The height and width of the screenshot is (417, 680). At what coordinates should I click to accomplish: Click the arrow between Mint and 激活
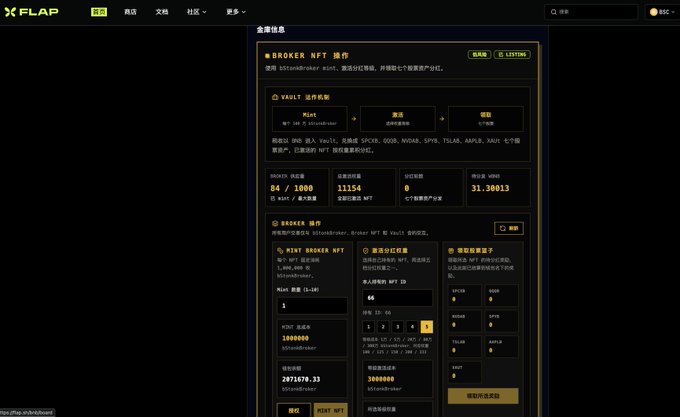pos(353,118)
